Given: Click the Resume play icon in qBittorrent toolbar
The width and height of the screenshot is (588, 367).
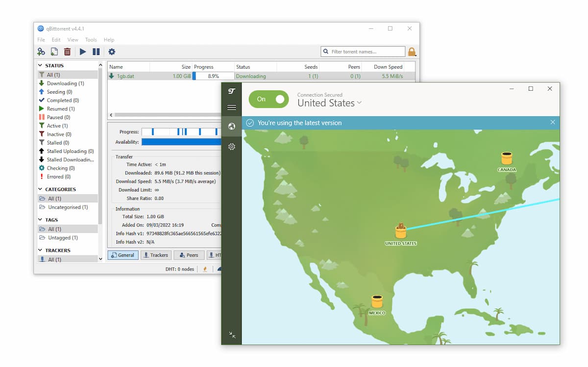Looking at the screenshot, I should coord(83,51).
